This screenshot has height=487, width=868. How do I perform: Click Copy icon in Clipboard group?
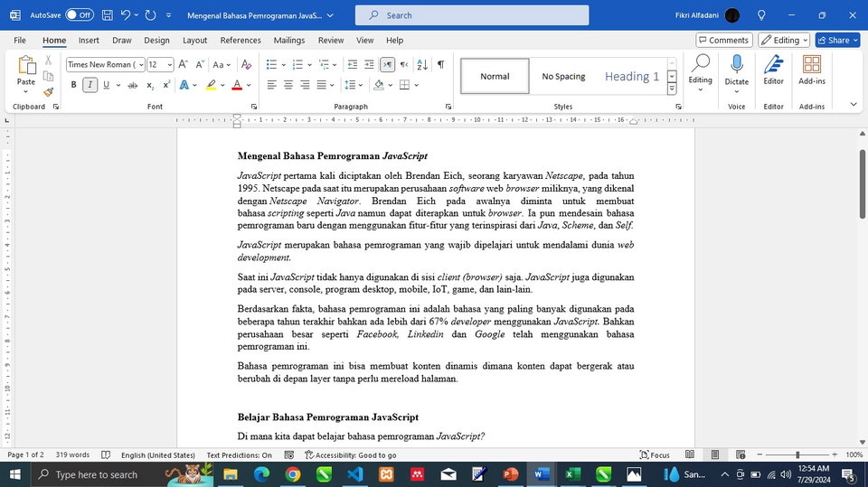click(48, 77)
